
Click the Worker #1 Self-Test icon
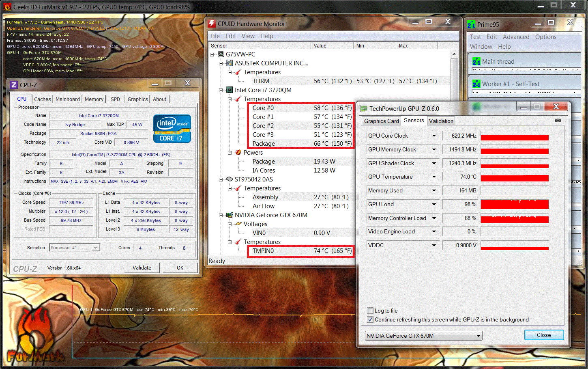point(476,84)
